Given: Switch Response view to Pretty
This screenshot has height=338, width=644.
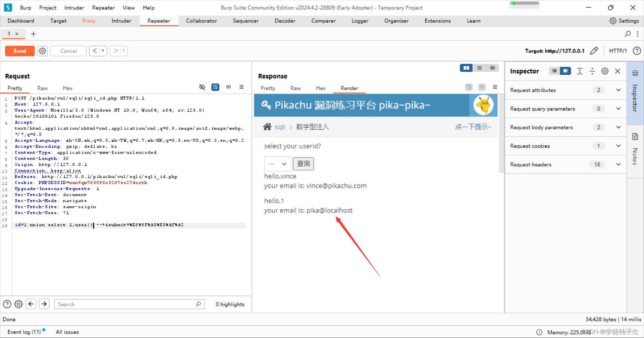Looking at the screenshot, I should point(268,88).
